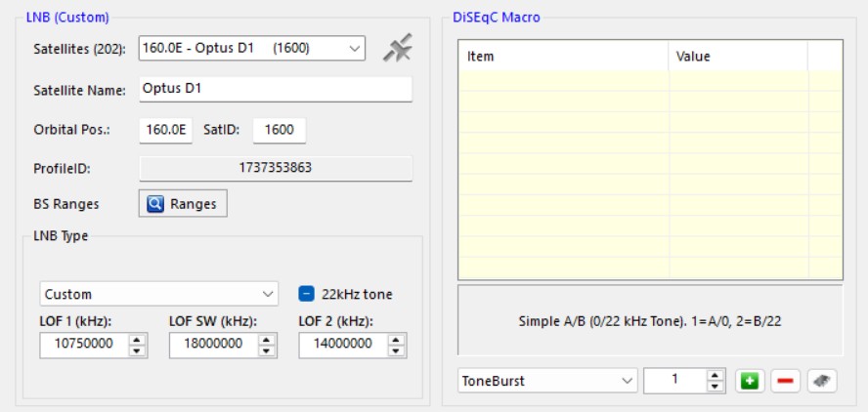The width and height of the screenshot is (868, 412).
Task: Click the Orbital Pos. input field
Action: [x=165, y=129]
